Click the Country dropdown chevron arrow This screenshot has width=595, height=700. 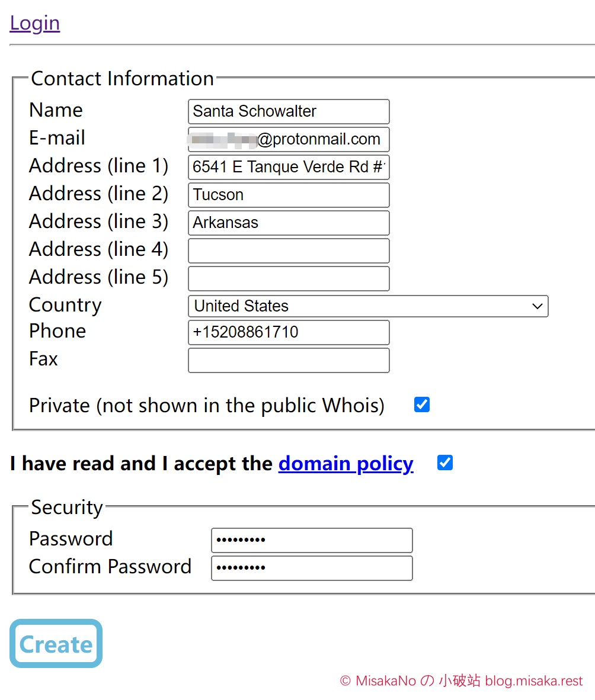pos(538,306)
